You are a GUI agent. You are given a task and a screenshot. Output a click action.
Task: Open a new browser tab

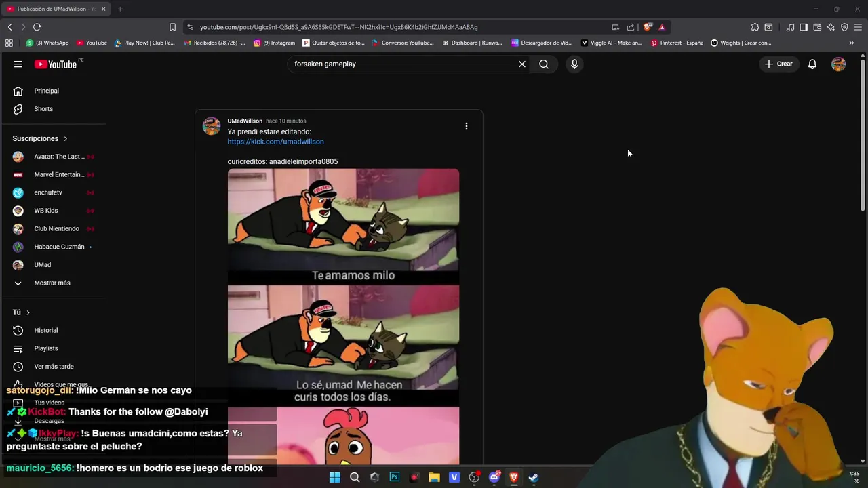120,9
